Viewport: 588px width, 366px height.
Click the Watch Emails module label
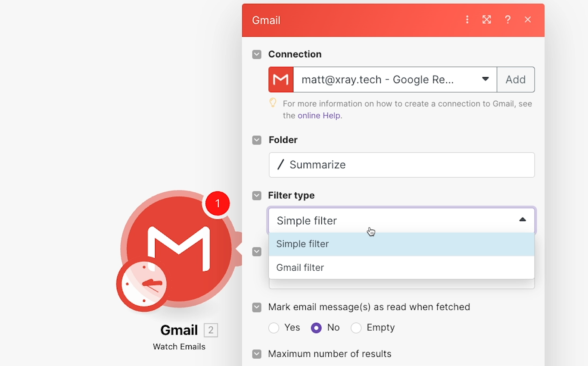click(179, 347)
